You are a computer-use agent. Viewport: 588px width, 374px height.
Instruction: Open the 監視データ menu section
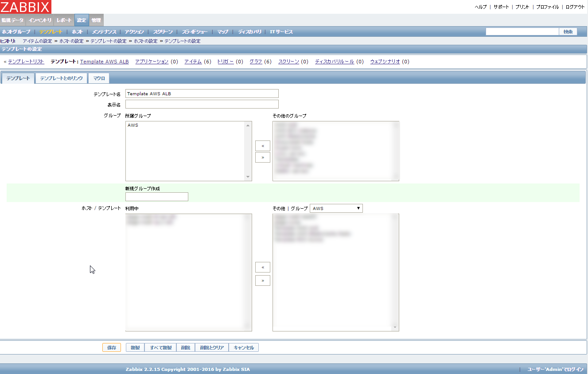(12, 20)
